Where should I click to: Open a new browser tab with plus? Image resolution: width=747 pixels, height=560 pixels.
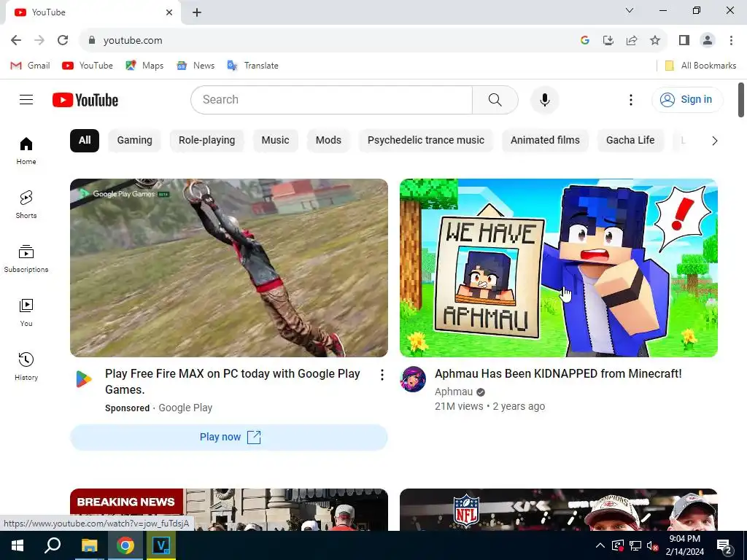click(197, 12)
